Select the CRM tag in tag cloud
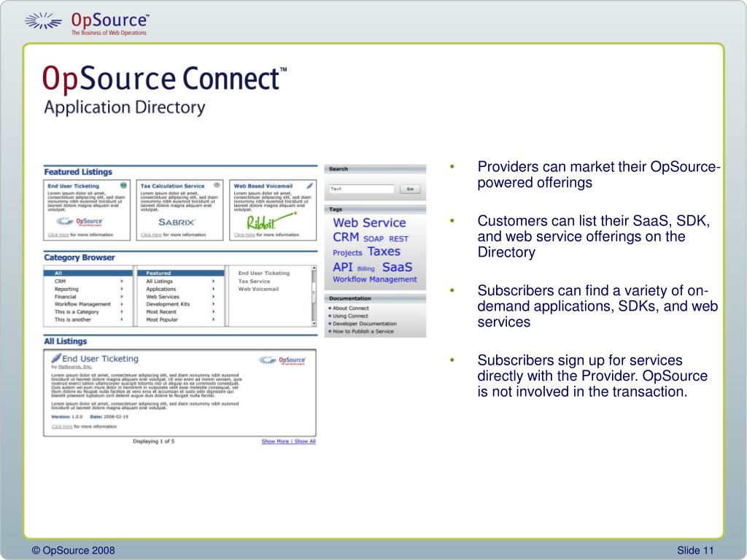The height and width of the screenshot is (560, 747). click(346, 237)
